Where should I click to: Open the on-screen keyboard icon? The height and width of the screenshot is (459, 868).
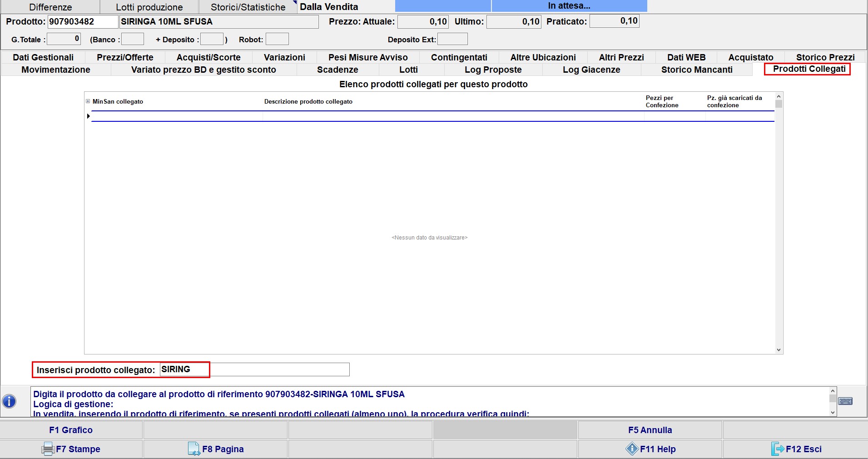point(845,401)
